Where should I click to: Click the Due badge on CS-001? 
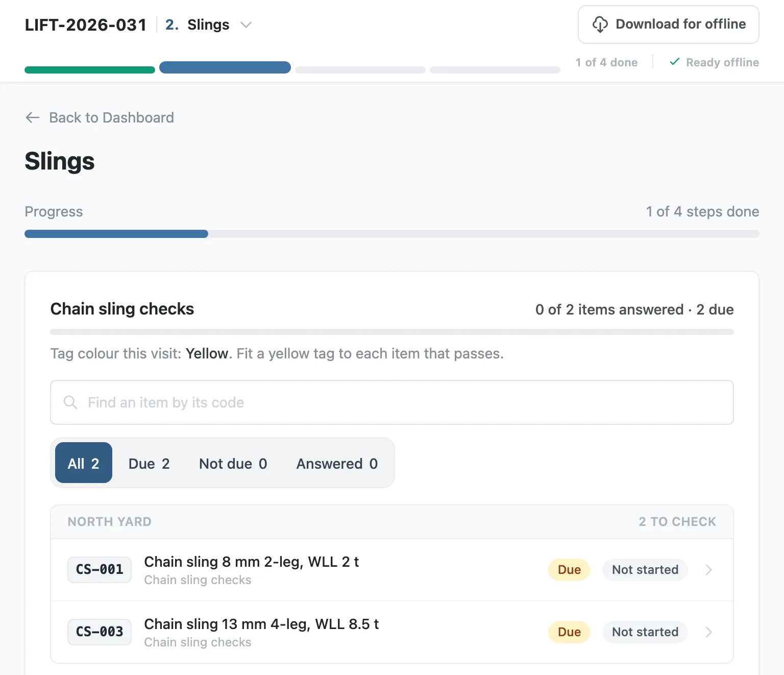coord(569,570)
